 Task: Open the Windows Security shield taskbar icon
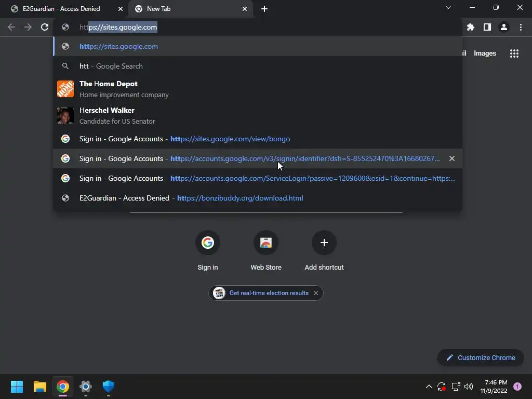pyautogui.click(x=109, y=387)
